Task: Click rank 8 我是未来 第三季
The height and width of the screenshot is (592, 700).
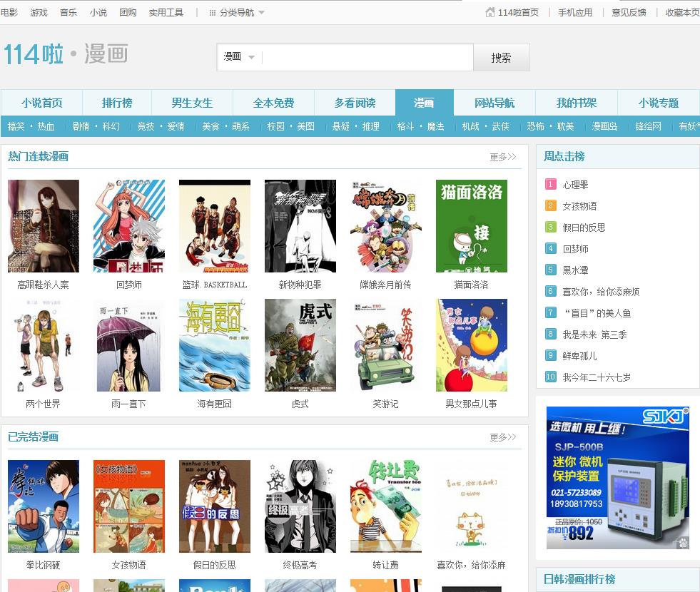Action: pyautogui.click(x=594, y=335)
